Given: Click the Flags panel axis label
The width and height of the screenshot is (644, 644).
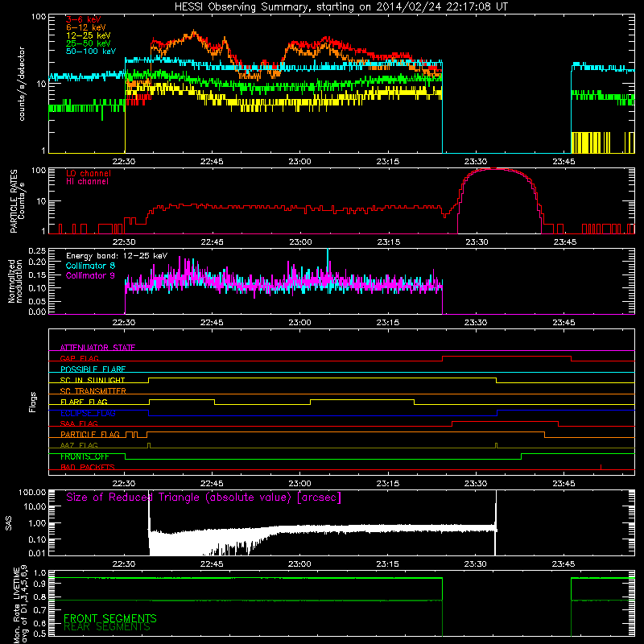Looking at the screenshot, I should pyautogui.click(x=33, y=402).
